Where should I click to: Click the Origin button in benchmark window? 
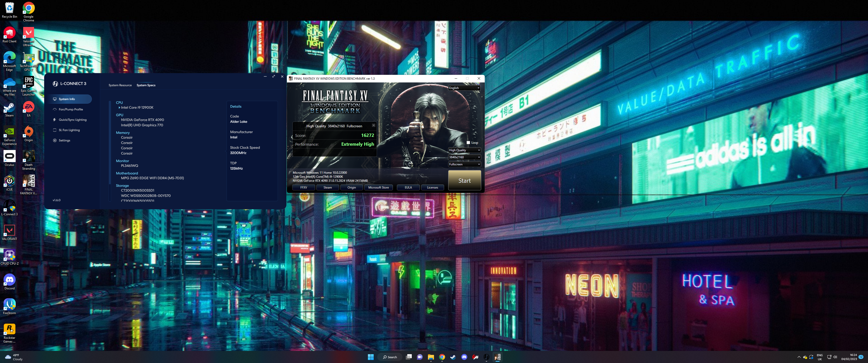point(351,188)
